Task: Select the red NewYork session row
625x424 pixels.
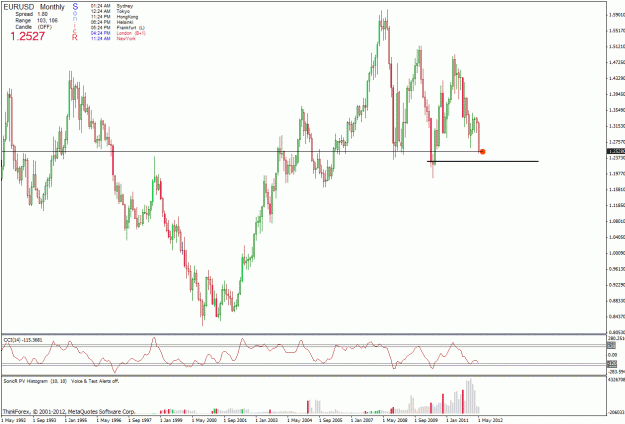Action: click(114, 39)
